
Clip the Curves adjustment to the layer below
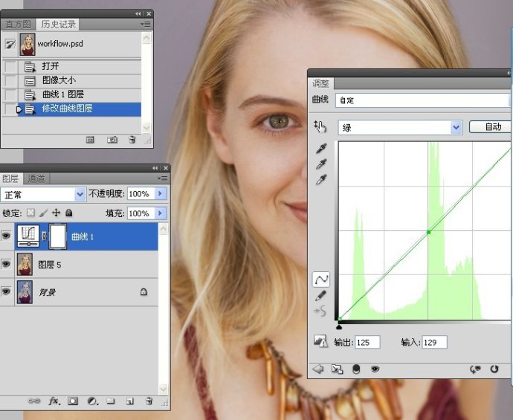pyautogui.click(x=356, y=369)
